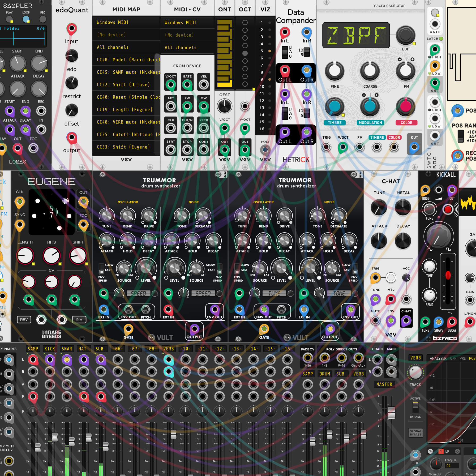Image resolution: width=476 pixels, height=476 pixels.
Task: Click the Data Compander In L jack
Action: pyautogui.click(x=285, y=32)
